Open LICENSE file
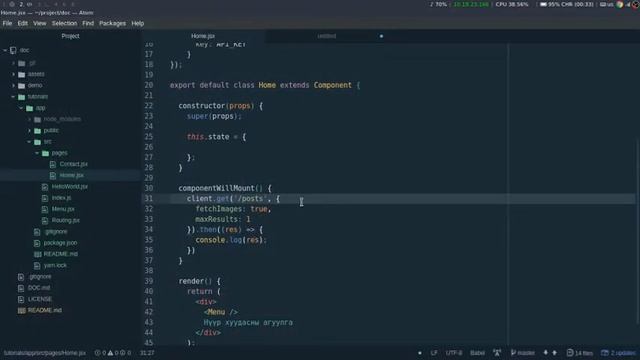Screen dimensions: 640x360 [40, 299]
